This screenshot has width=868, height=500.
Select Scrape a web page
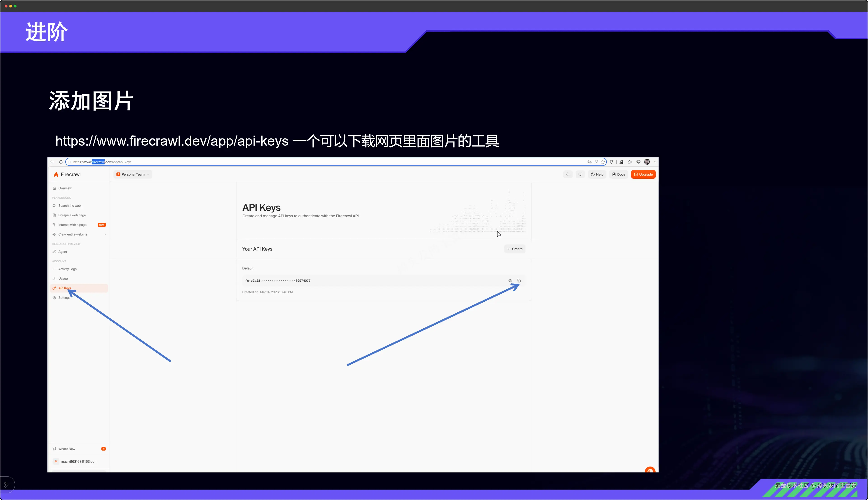coord(72,215)
